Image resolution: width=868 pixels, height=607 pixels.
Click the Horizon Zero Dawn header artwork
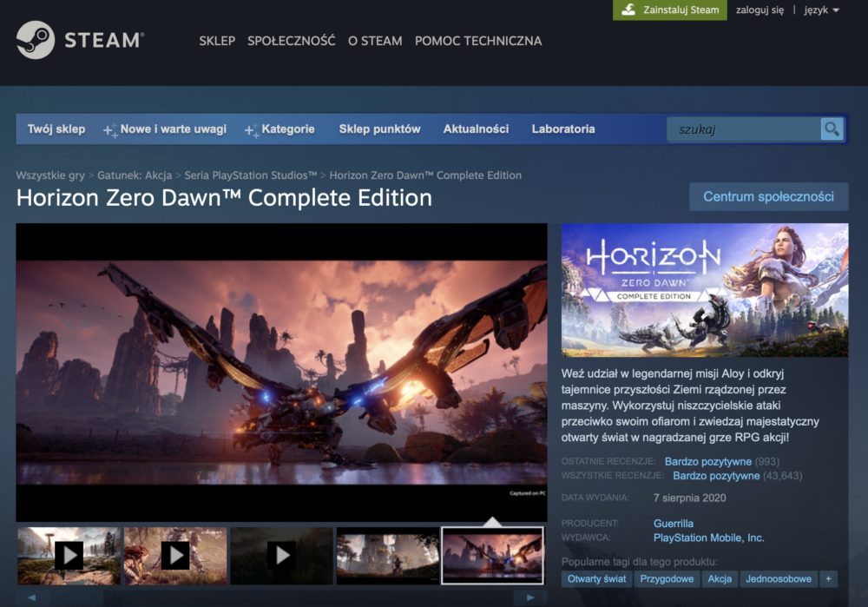tap(705, 290)
